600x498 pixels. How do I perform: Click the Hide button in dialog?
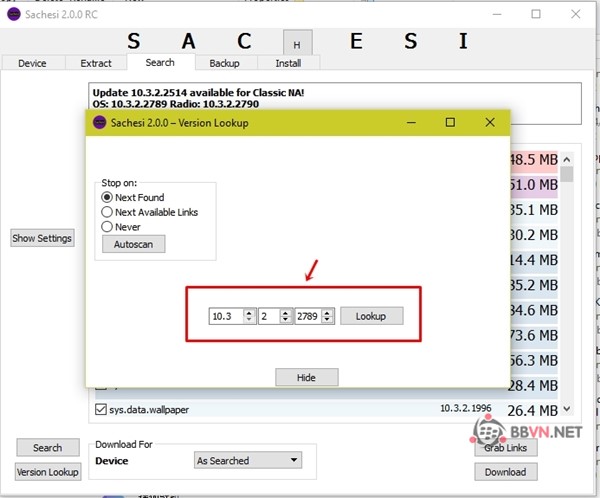306,377
